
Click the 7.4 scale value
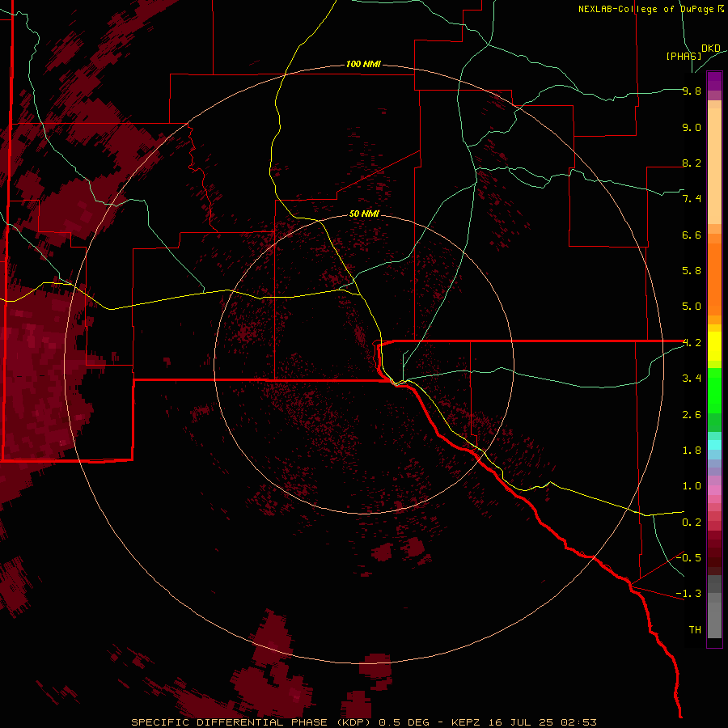coord(692,199)
